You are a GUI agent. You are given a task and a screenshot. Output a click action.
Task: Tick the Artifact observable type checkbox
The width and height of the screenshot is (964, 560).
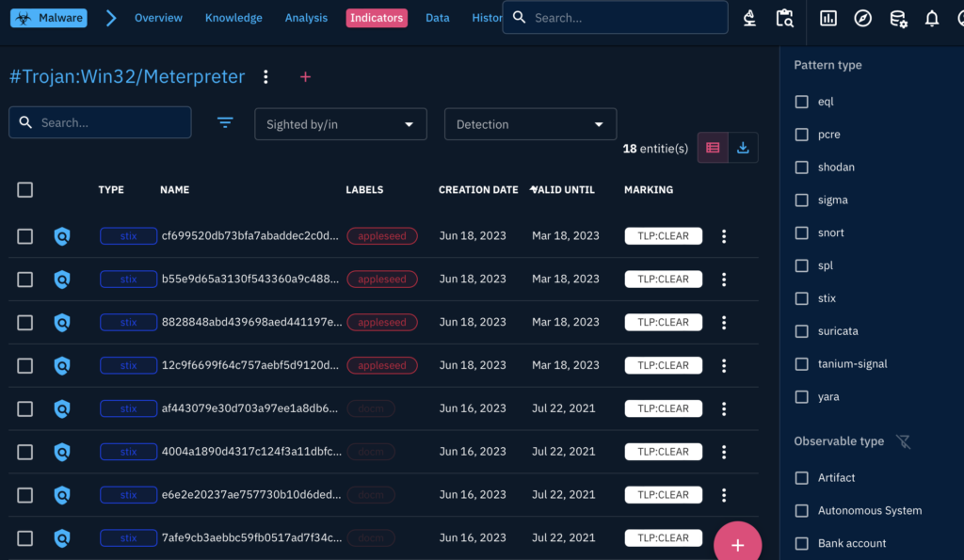pos(802,478)
